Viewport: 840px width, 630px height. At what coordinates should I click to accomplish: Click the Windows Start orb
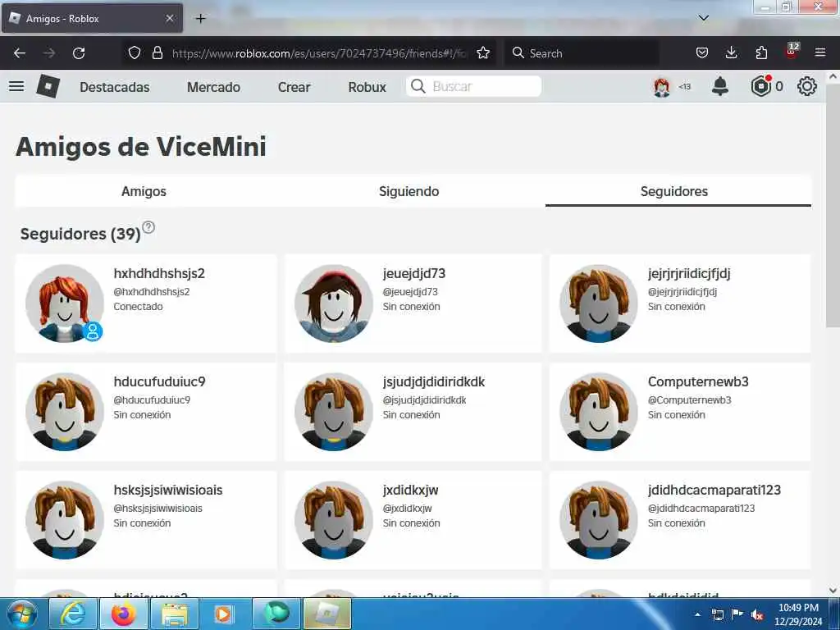point(22,614)
